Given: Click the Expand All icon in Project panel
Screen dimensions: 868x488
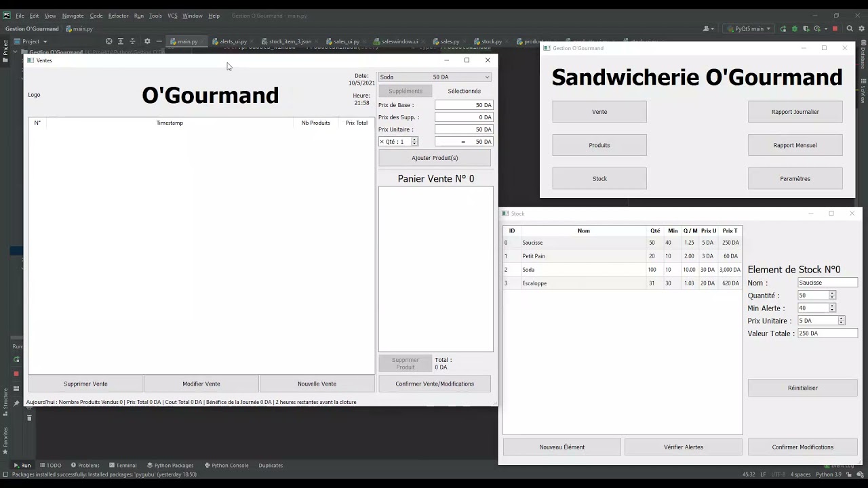Looking at the screenshot, I should pos(121,41).
